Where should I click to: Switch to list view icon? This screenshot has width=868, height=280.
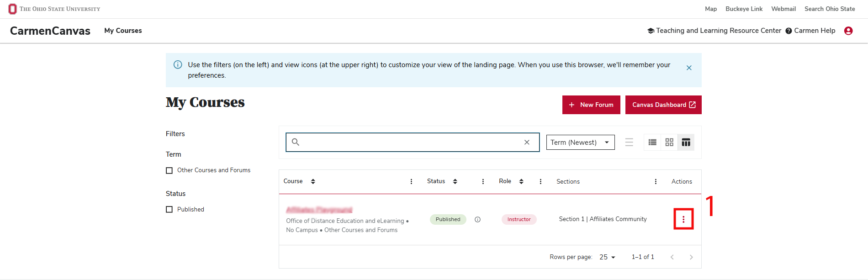[x=652, y=142]
